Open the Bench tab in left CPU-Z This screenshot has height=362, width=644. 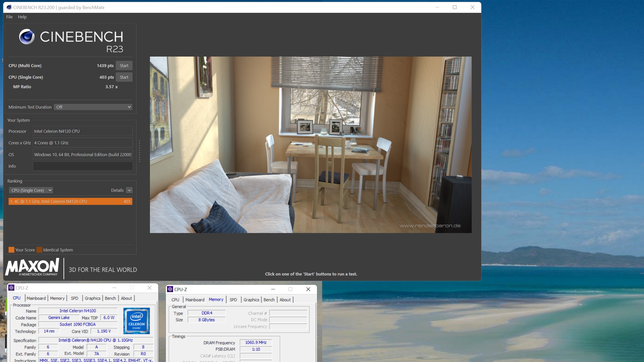[x=110, y=298]
